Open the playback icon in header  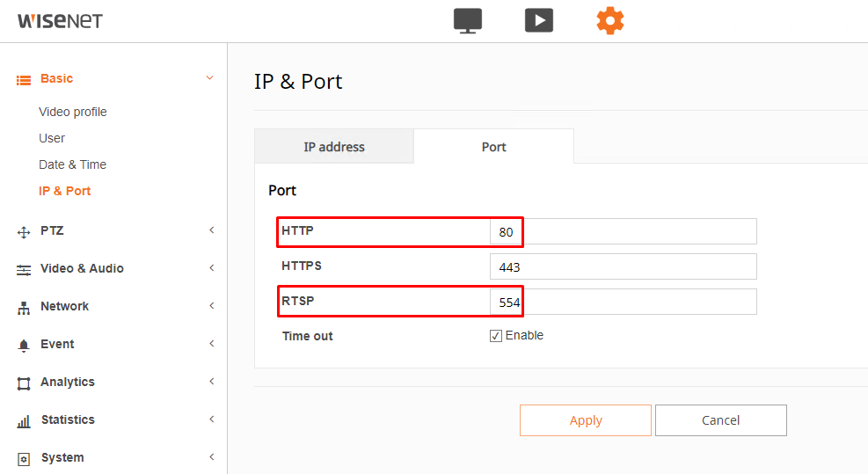tap(538, 20)
